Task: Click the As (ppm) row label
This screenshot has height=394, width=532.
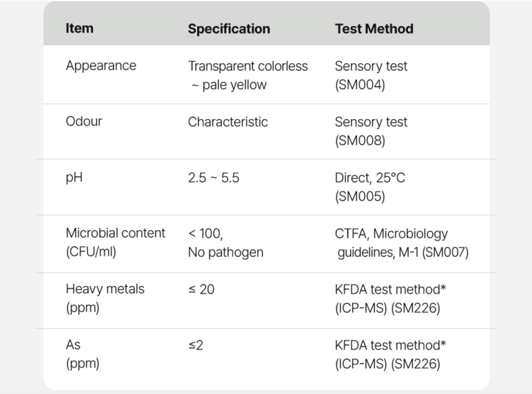Action: point(82,354)
